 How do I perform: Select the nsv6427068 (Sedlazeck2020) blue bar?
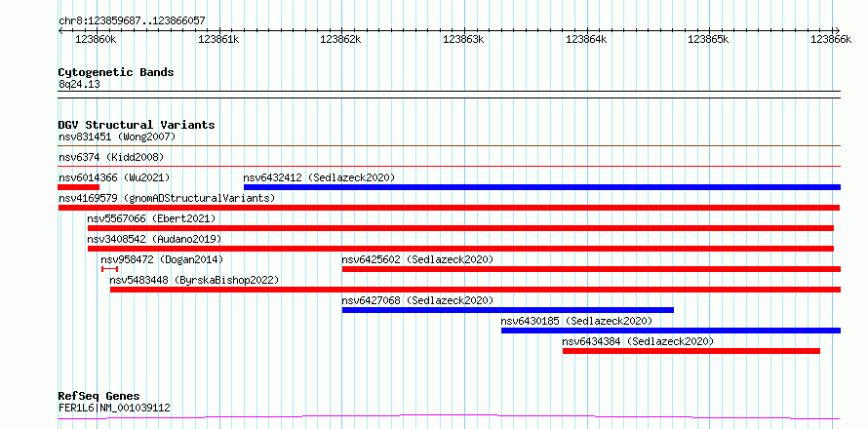pos(507,310)
